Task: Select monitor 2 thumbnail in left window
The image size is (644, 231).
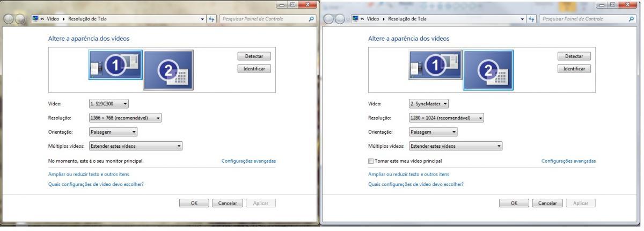Action: (168, 70)
